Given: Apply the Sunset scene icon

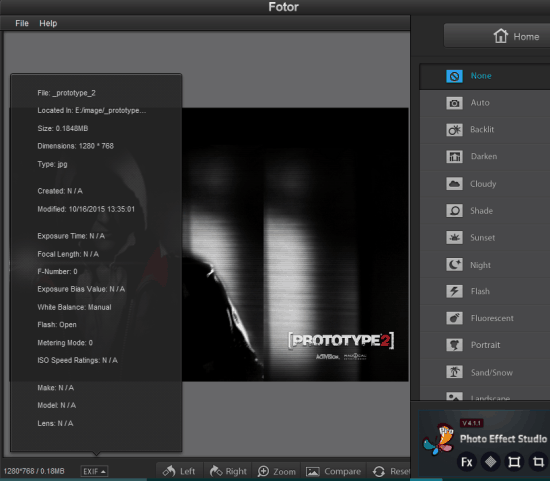Looking at the screenshot, I should (x=454, y=238).
